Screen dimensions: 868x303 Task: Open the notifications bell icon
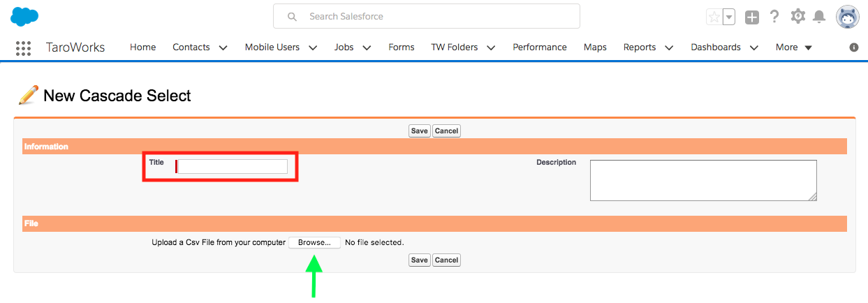[x=819, y=17]
